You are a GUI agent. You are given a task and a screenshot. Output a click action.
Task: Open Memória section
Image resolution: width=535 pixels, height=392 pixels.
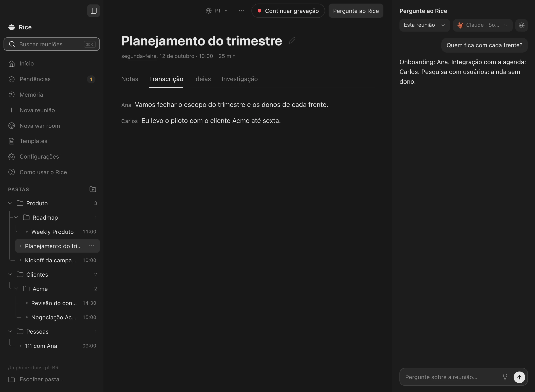[51, 94]
